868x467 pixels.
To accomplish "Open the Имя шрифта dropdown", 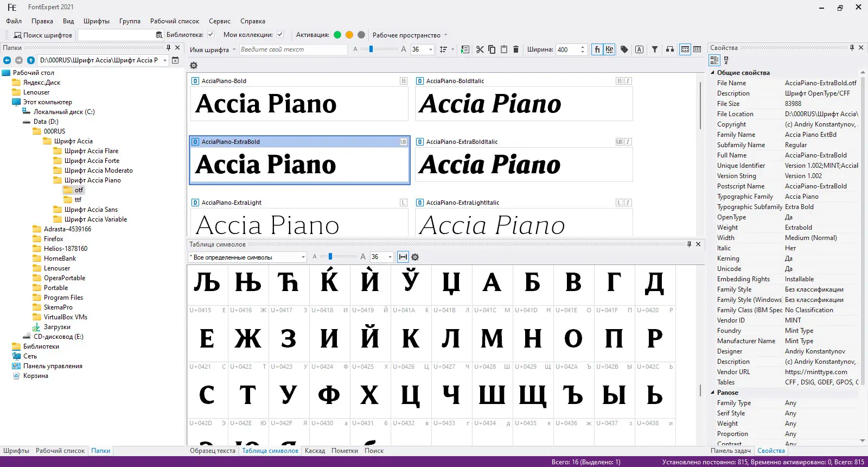I will pyautogui.click(x=213, y=49).
